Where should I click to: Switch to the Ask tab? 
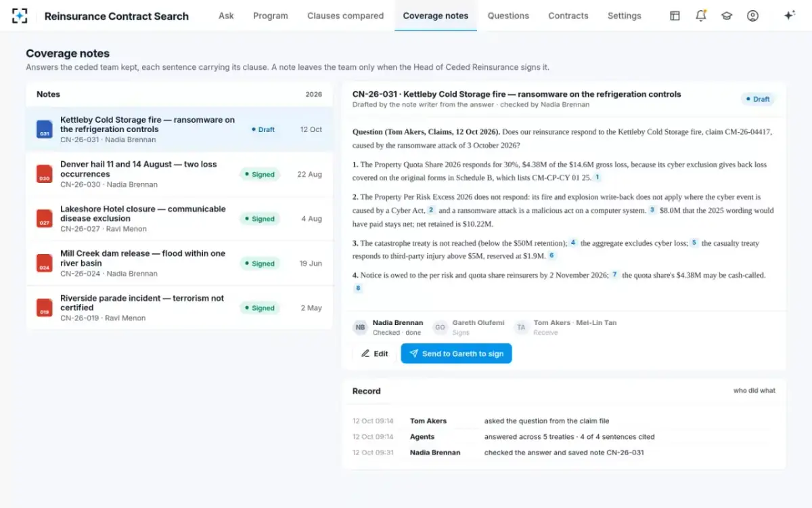[x=226, y=16]
